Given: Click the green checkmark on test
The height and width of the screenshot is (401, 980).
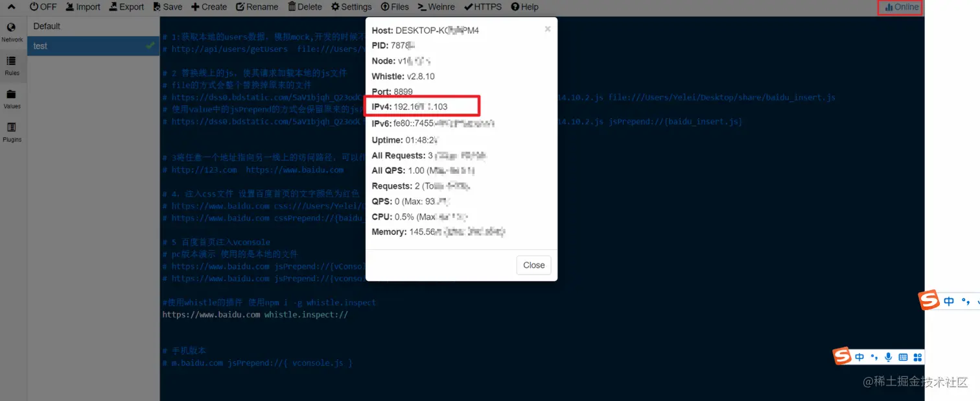Looking at the screenshot, I should coord(150,45).
